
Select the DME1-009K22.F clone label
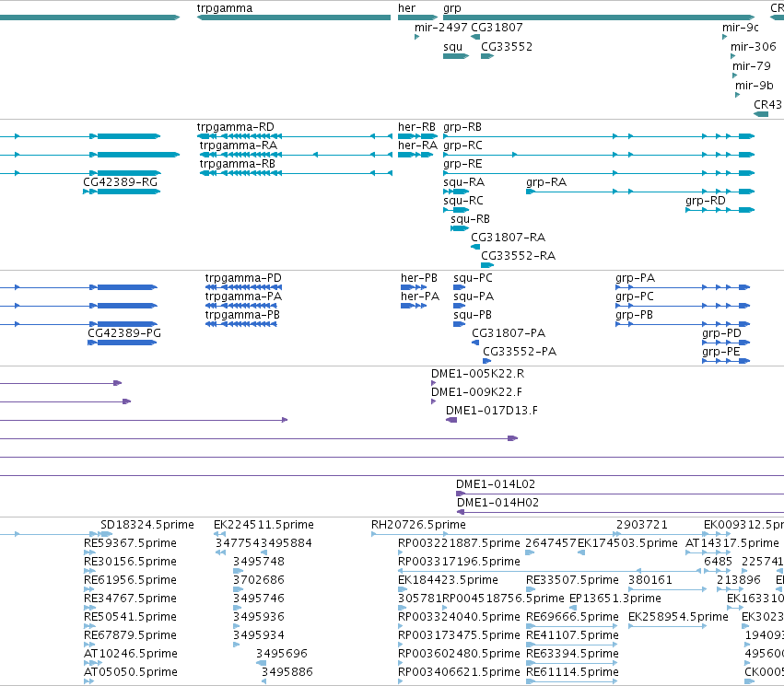477,392
